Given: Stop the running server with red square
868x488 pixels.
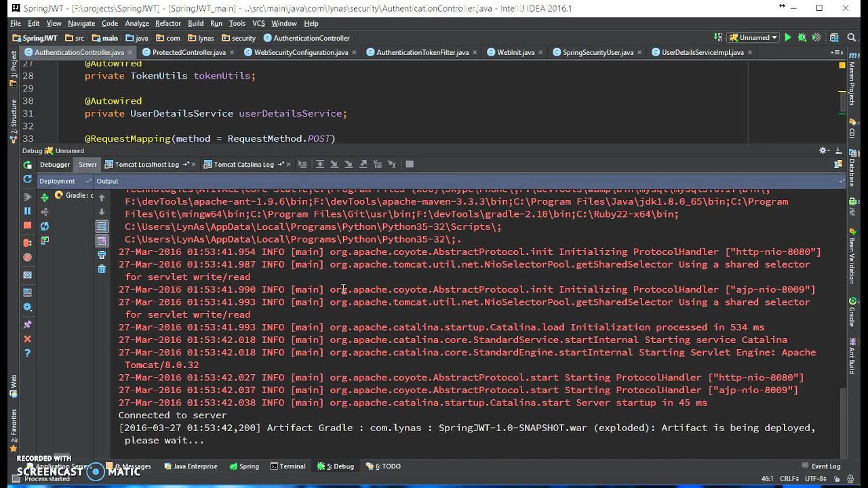Looking at the screenshot, I should [x=27, y=225].
